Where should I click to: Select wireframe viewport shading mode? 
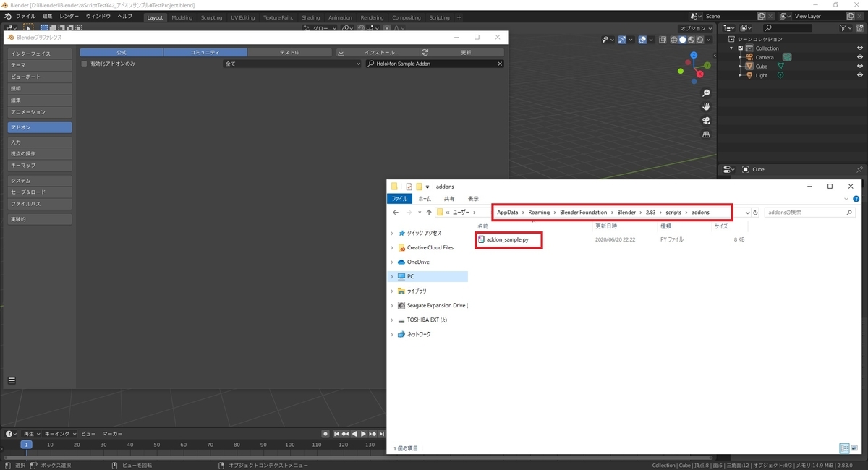tap(673, 40)
